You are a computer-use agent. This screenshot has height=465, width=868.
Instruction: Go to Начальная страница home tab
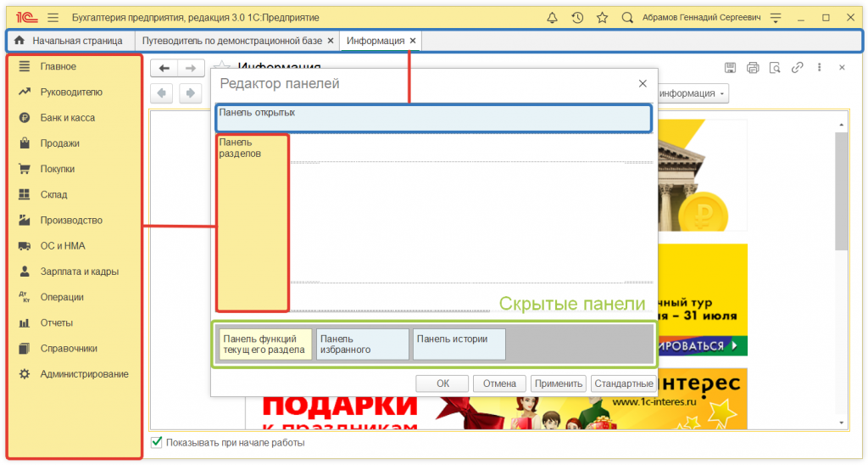(69, 41)
